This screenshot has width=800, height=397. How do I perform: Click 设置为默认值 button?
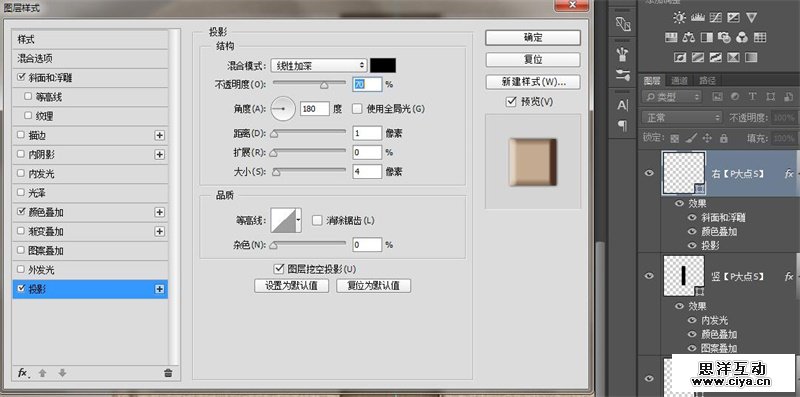[291, 285]
